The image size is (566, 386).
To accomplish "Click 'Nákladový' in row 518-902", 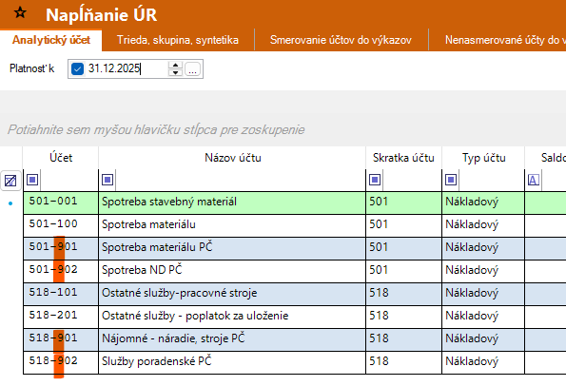I will point(483,362).
